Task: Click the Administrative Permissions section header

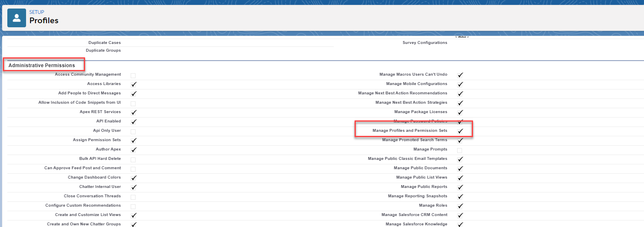Action: [x=42, y=65]
